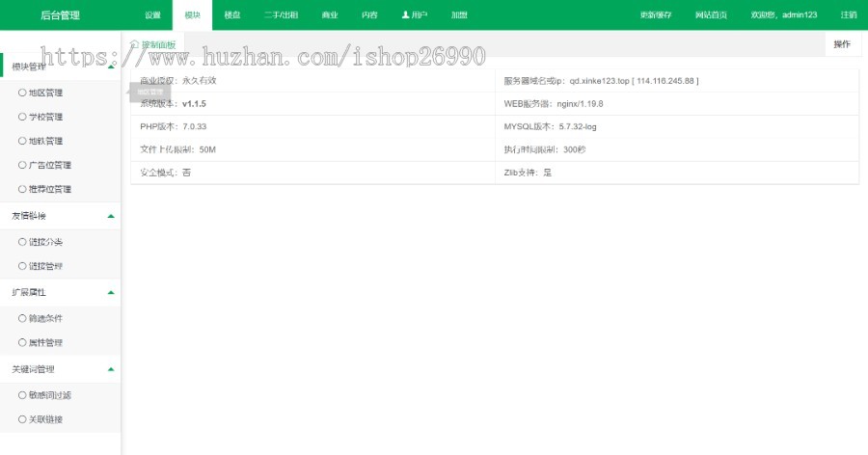This screenshot has width=868, height=455.
Task: Open the 设置 top menu
Action: [152, 15]
